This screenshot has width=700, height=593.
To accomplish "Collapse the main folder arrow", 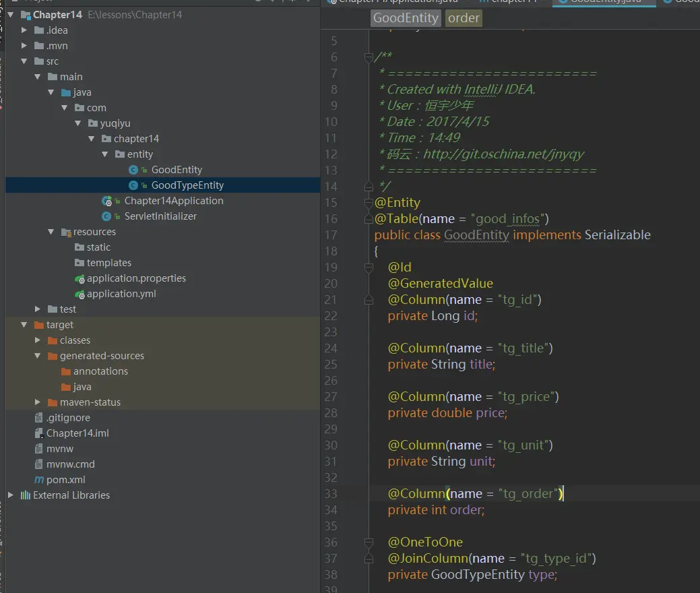I will (x=38, y=77).
